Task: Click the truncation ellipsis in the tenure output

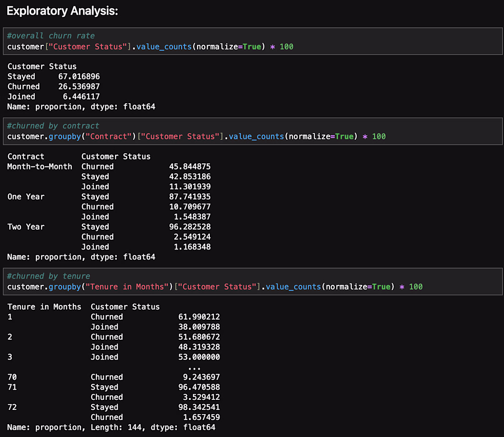Action: point(194,368)
